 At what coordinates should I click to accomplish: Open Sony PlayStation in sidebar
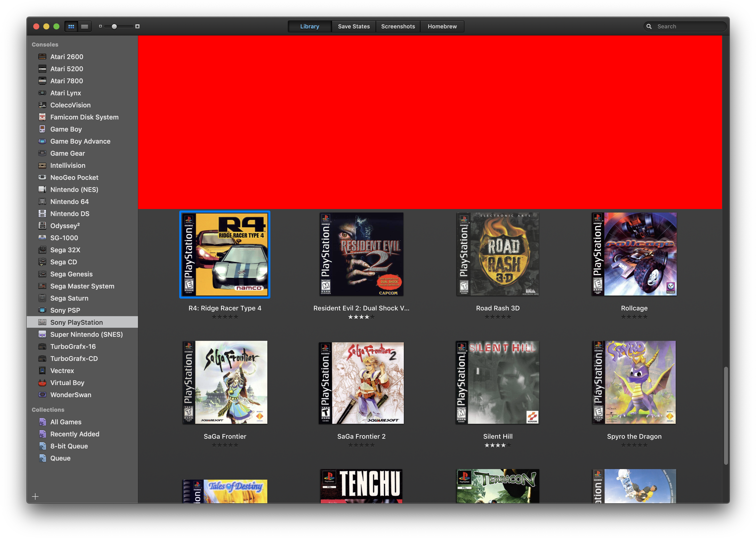[x=82, y=322]
